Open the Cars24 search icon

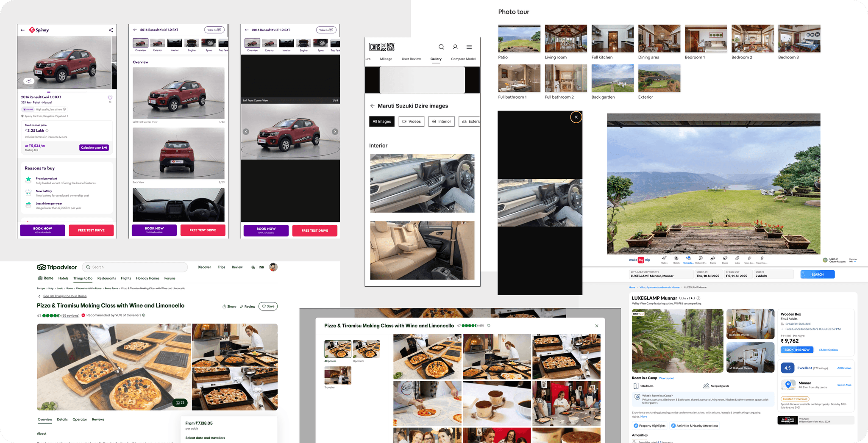coord(441,47)
